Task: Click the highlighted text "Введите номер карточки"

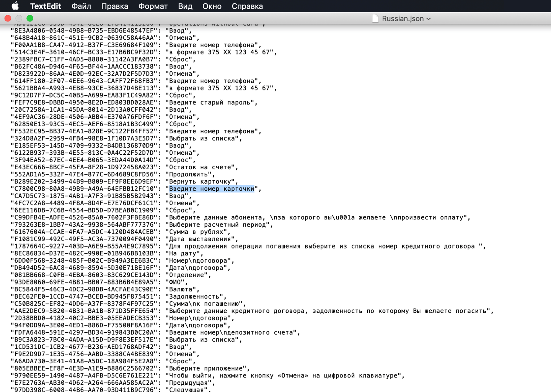Action: pyautogui.click(x=212, y=189)
